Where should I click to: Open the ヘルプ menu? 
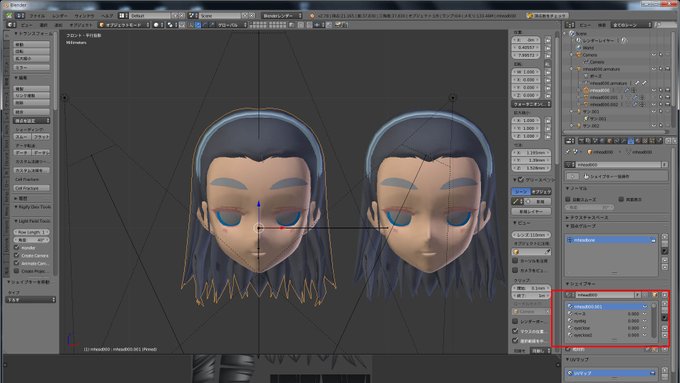tap(107, 16)
